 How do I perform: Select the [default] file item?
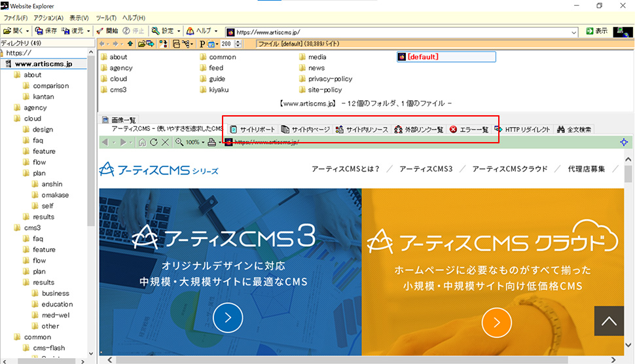coord(446,57)
